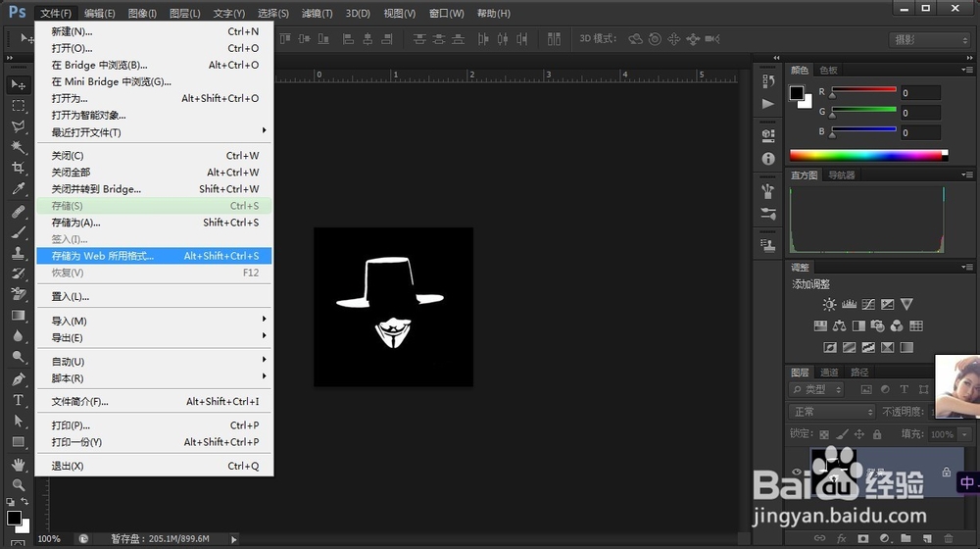Image resolution: width=980 pixels, height=549 pixels.
Task: Select the Hand tool
Action: point(18,464)
